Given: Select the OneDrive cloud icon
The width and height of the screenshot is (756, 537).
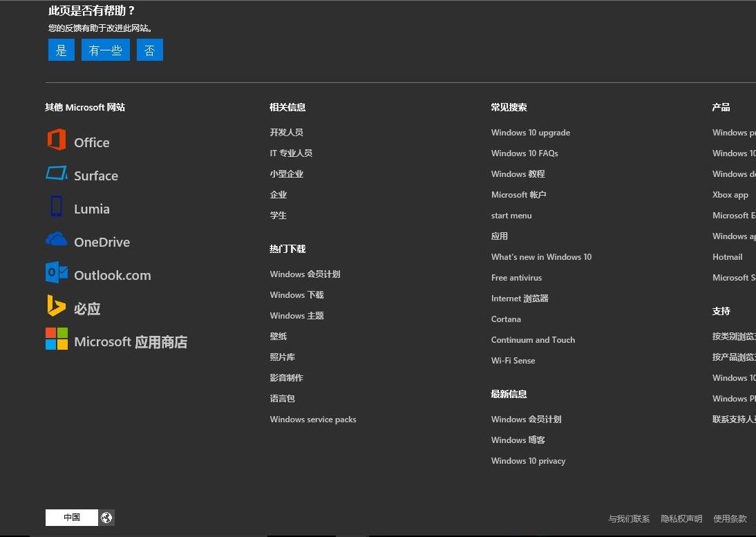Looking at the screenshot, I should tap(55, 241).
